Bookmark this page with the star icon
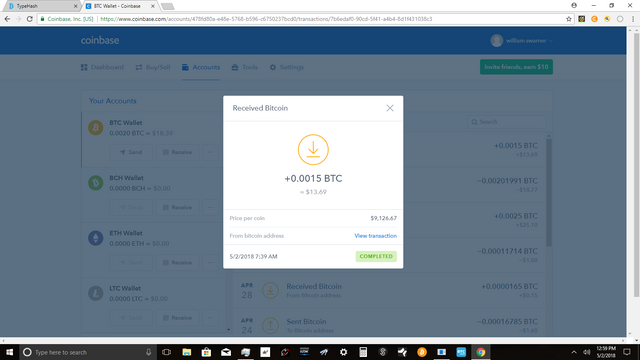This screenshot has width=640, height=360. coord(569,19)
